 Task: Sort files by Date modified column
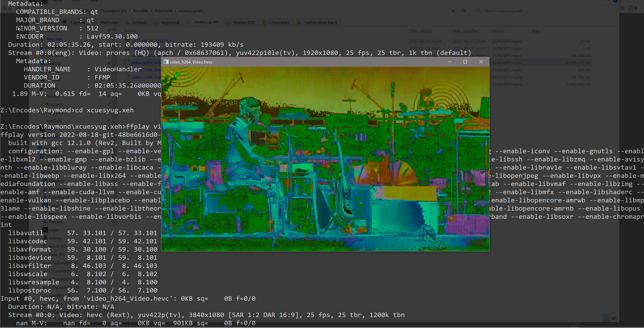pos(466,31)
